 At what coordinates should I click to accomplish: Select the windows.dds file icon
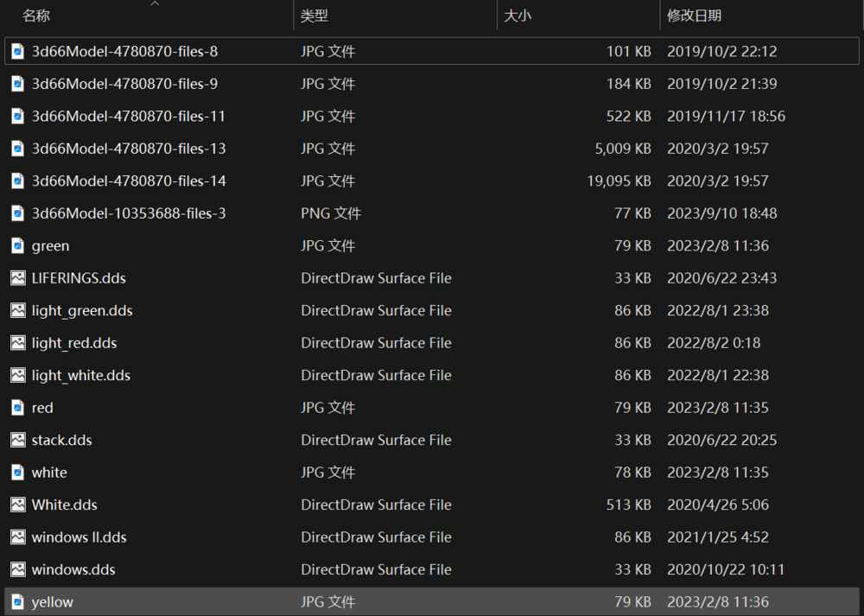coord(17,570)
